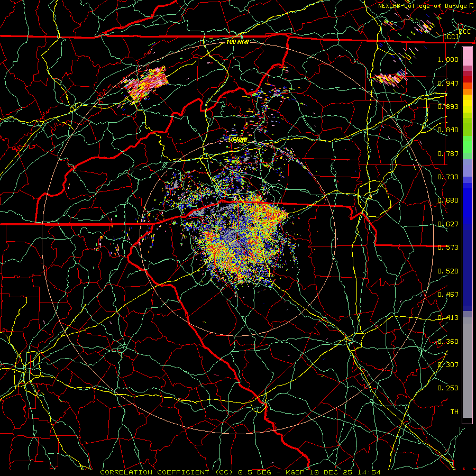This screenshot has height=476, width=476.
Task: Select the 0.627 scale value
Action: coord(448,224)
